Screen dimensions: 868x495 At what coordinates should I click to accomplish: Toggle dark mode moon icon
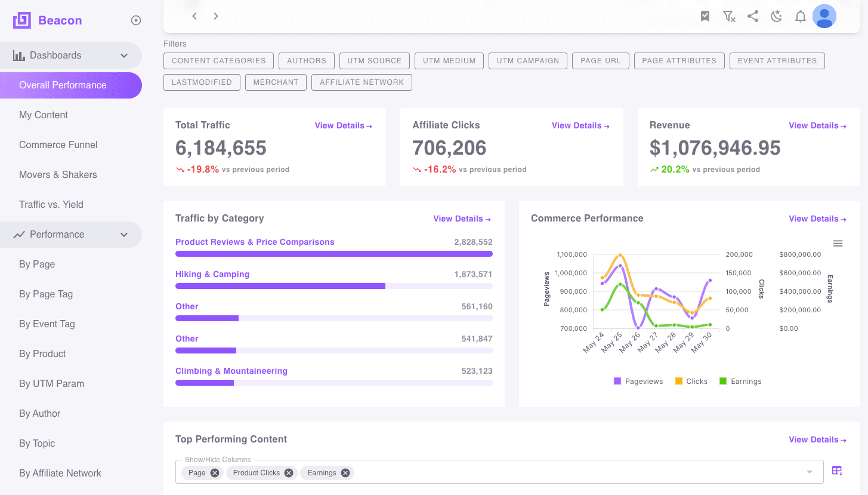(x=777, y=17)
